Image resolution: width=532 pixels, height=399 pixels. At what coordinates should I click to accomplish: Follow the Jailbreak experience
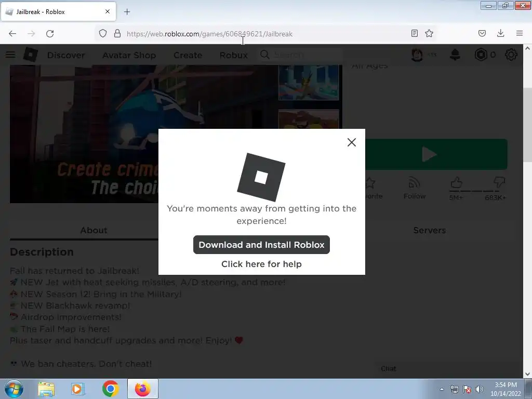tap(414, 188)
